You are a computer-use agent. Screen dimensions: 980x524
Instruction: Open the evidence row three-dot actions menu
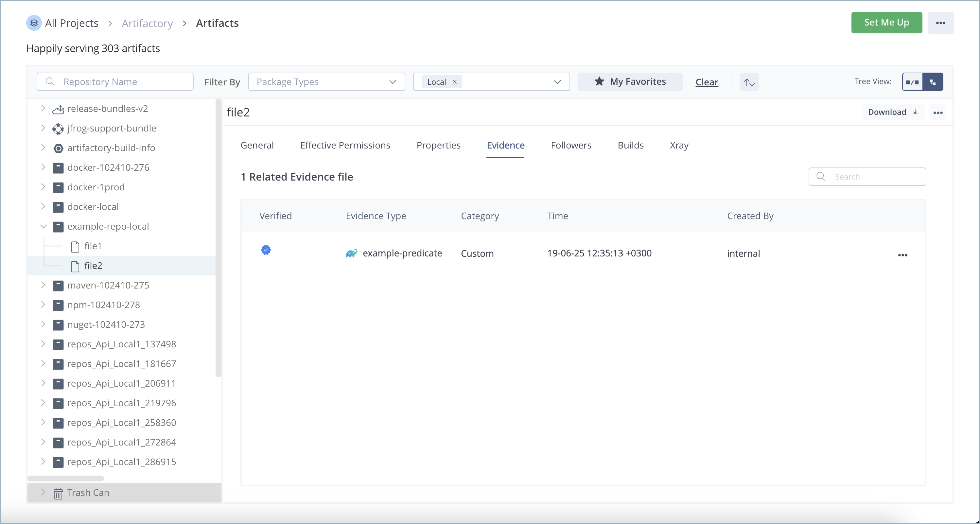coord(902,255)
